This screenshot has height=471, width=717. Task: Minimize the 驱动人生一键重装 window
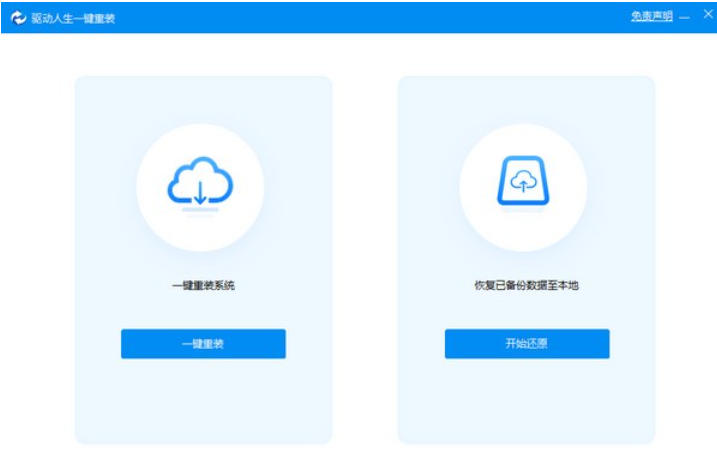685,17
